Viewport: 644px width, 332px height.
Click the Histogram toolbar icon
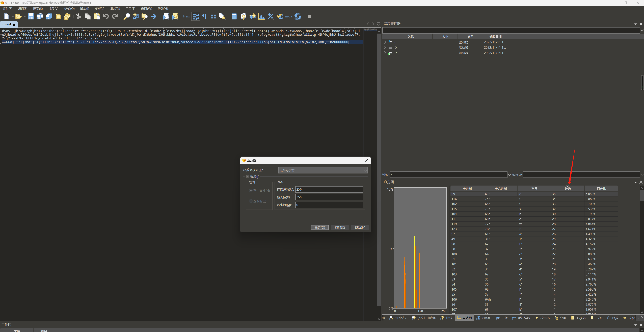tap(261, 16)
